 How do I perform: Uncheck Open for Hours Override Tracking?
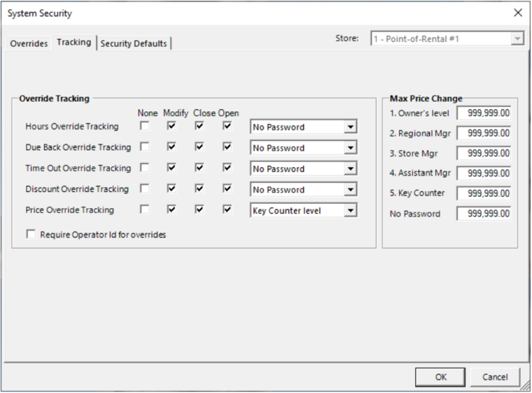pyautogui.click(x=227, y=126)
